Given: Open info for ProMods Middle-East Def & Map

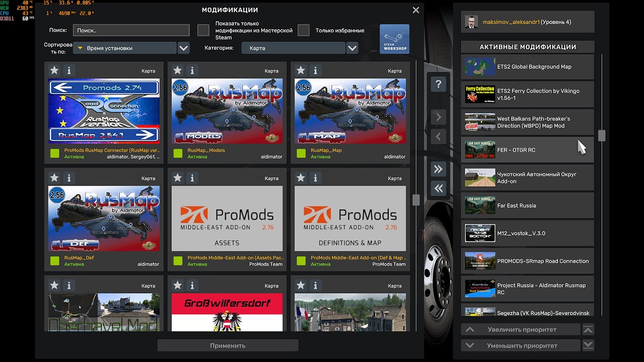Looking at the screenshot, I should coord(315,178).
